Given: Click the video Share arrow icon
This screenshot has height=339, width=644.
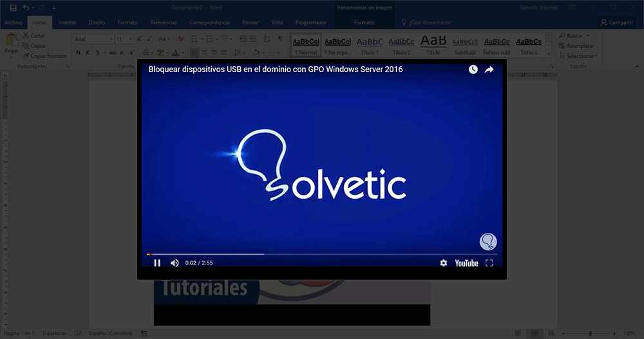Looking at the screenshot, I should click(x=489, y=69).
